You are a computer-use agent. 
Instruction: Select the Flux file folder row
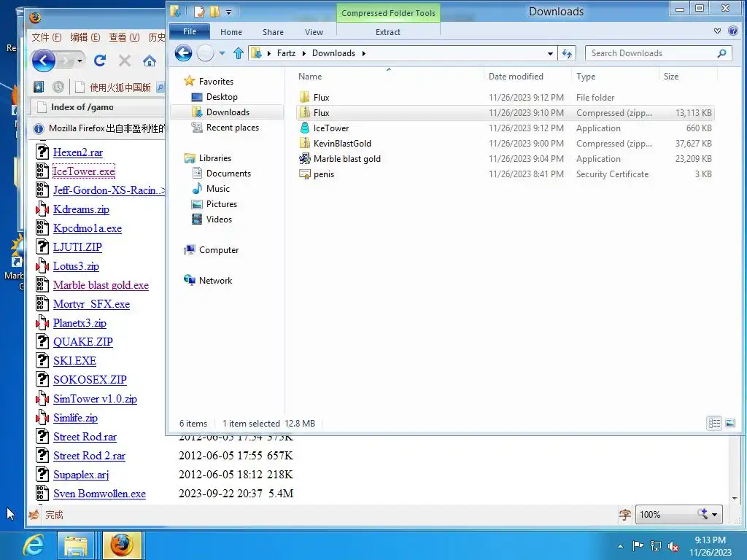tap(505, 97)
